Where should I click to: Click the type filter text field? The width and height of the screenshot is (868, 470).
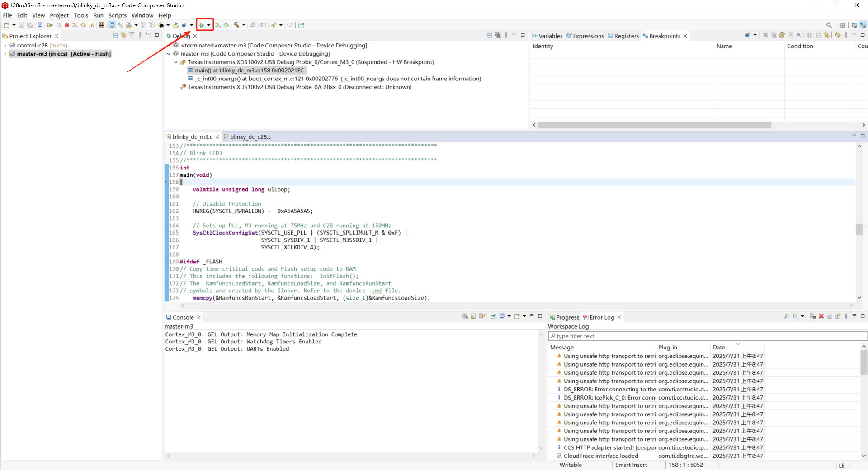(x=707, y=336)
